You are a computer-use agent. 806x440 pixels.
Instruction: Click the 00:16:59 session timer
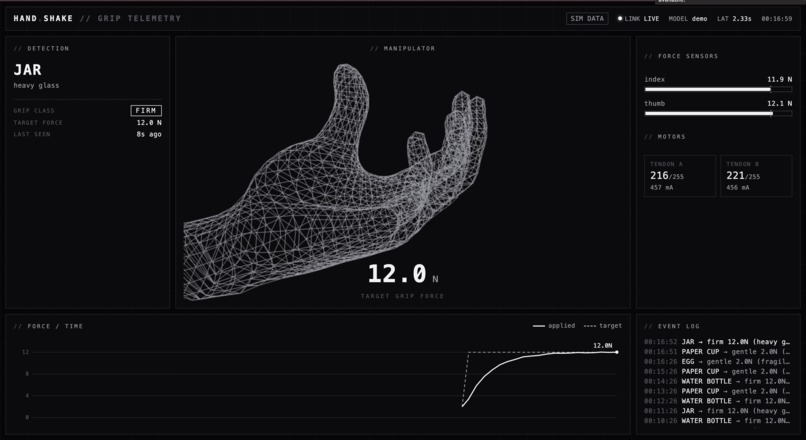coord(777,19)
